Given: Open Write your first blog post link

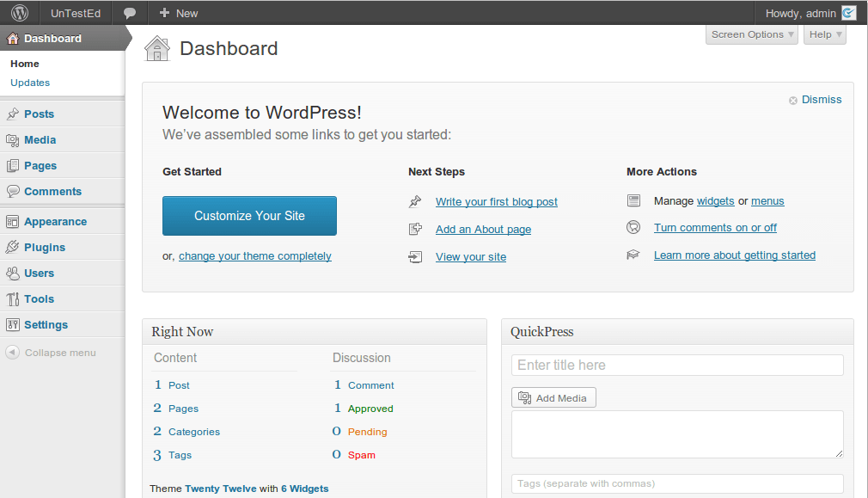Looking at the screenshot, I should 497,201.
